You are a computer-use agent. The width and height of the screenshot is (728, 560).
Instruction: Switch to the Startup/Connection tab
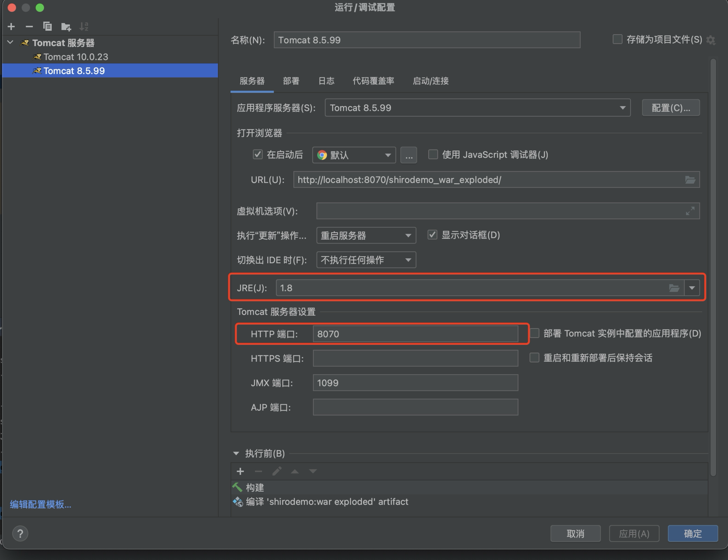(x=430, y=81)
